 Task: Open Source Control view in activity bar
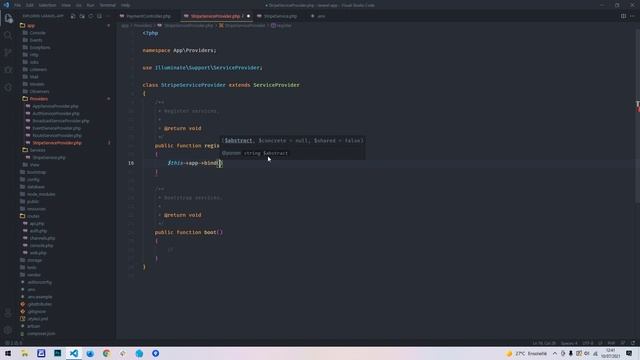8,52
